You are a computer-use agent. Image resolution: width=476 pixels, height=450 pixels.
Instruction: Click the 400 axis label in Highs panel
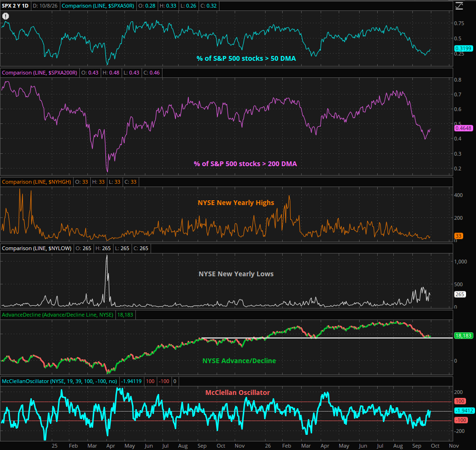coord(458,195)
